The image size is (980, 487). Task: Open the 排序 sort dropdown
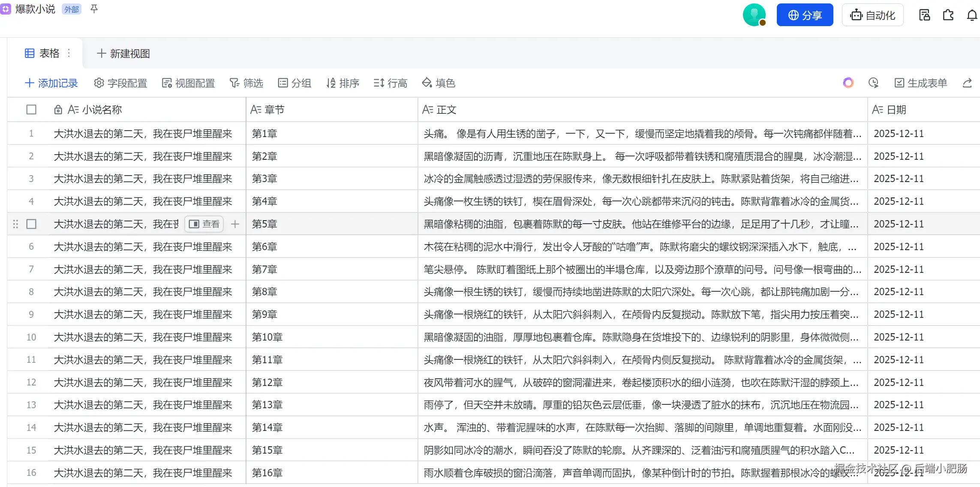click(x=343, y=83)
